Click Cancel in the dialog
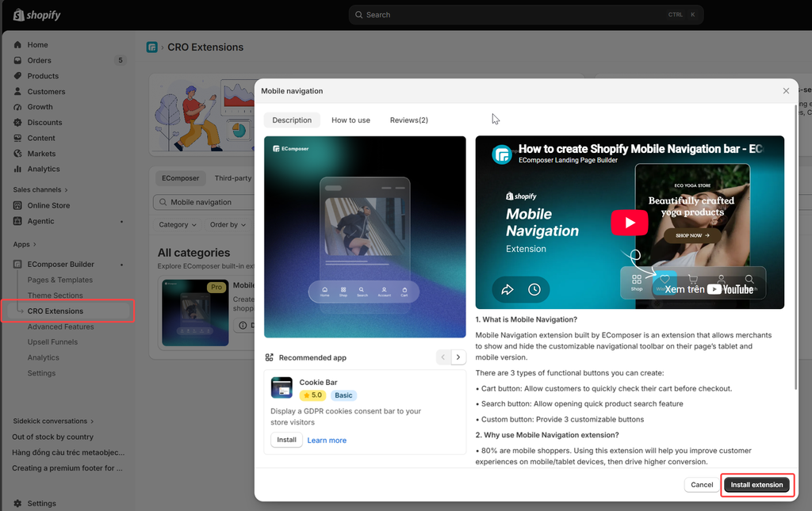This screenshot has width=812, height=511. (702, 485)
